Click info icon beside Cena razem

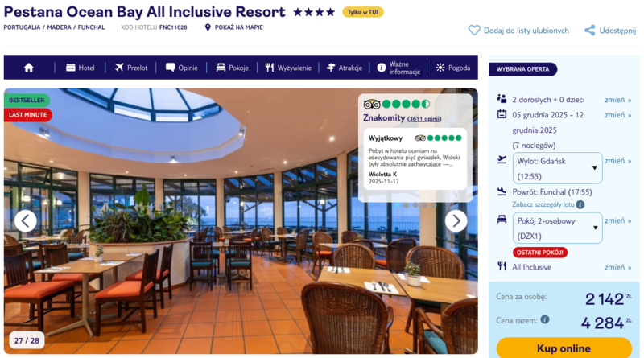(545, 319)
